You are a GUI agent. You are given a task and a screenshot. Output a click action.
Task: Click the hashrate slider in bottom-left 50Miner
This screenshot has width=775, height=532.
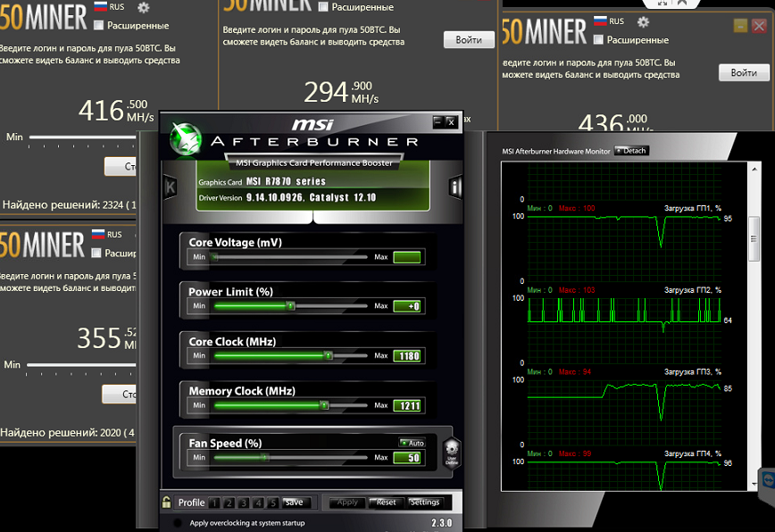click(81, 364)
